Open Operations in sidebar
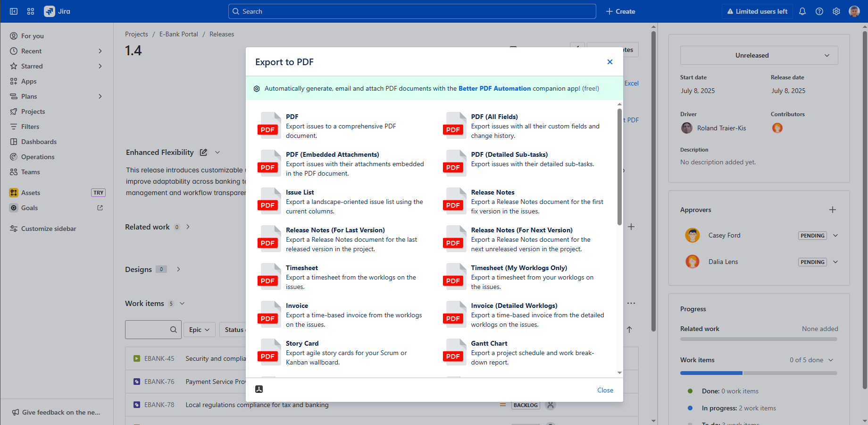The height and width of the screenshot is (425, 868). [57, 157]
